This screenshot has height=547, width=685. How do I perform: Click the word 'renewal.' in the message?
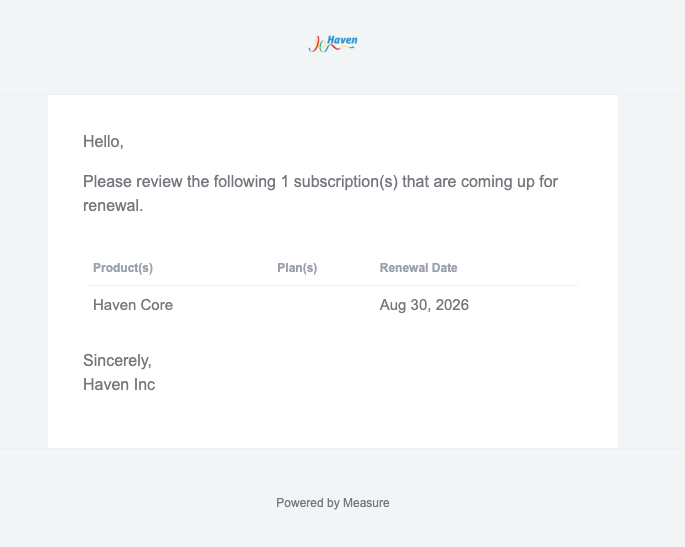tap(113, 205)
